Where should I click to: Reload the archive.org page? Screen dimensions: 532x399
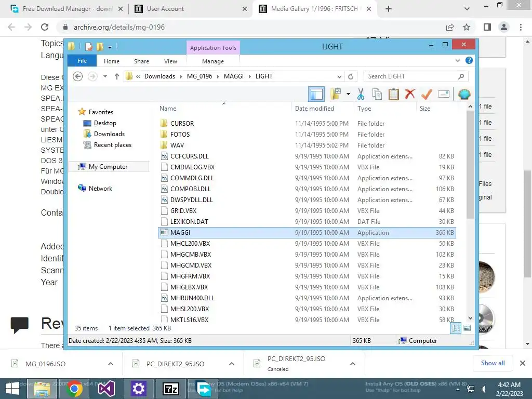(45, 27)
